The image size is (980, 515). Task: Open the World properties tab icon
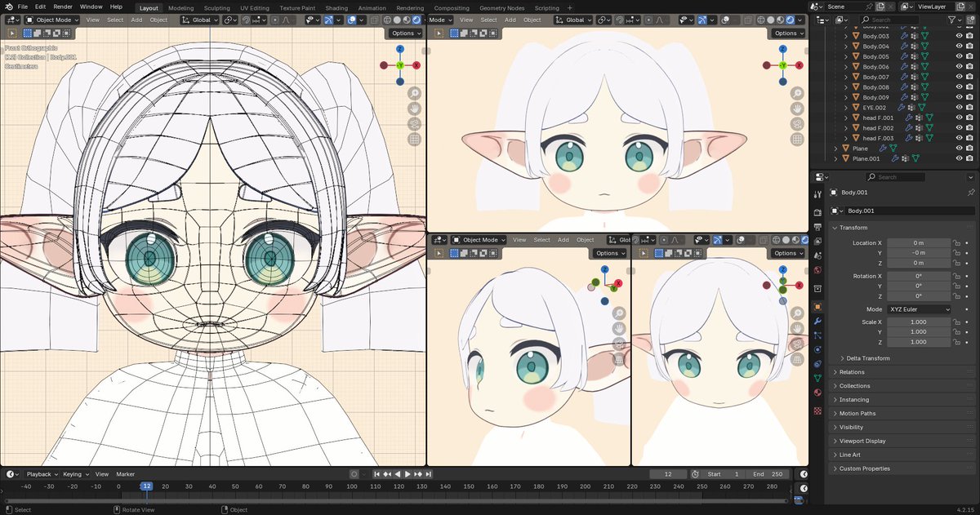coord(817,270)
